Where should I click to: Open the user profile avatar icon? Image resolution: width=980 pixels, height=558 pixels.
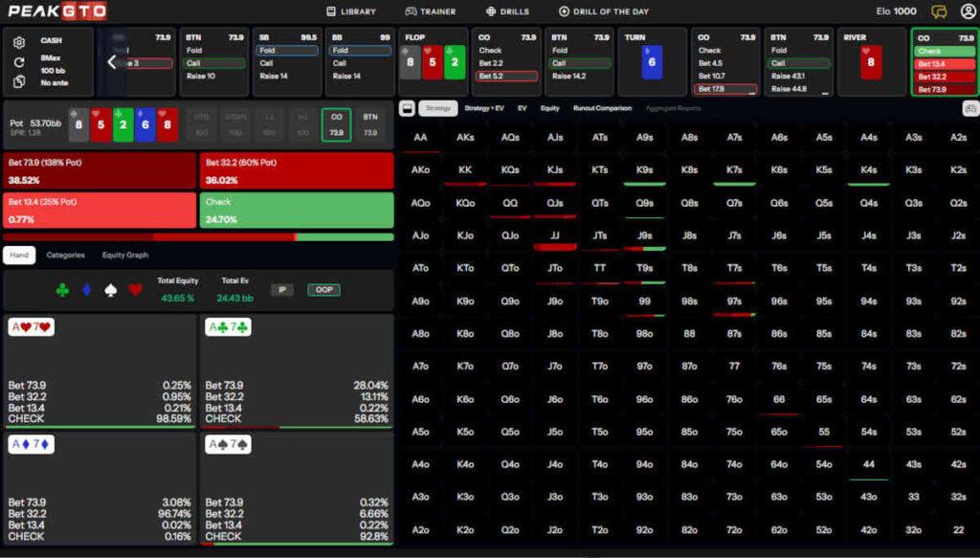[x=969, y=11]
